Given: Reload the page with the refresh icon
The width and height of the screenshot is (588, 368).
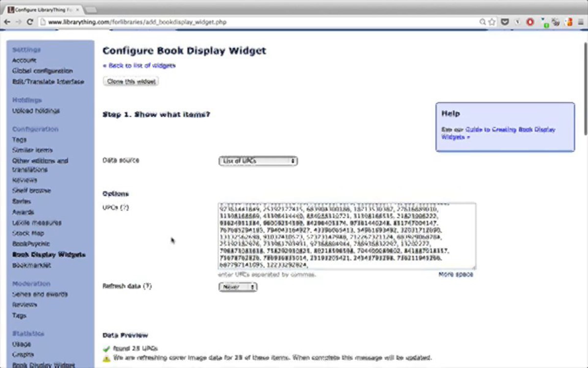Looking at the screenshot, I should 30,22.
